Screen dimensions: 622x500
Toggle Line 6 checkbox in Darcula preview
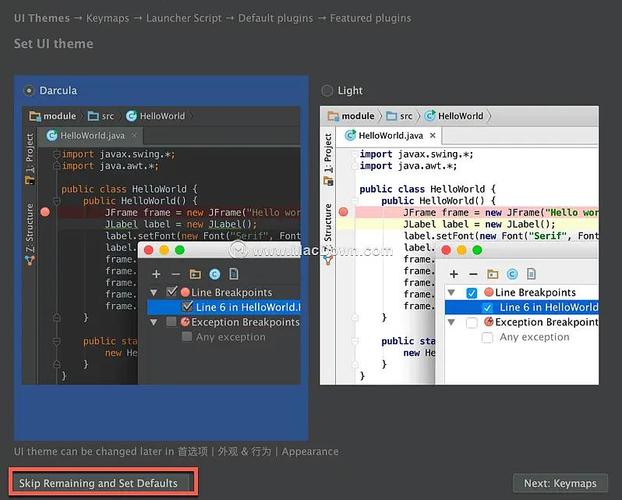point(187,307)
